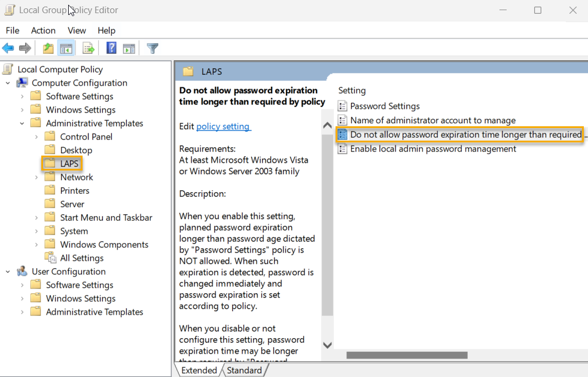Image resolution: width=588 pixels, height=377 pixels.
Task: Open the Action menu
Action: [43, 31]
